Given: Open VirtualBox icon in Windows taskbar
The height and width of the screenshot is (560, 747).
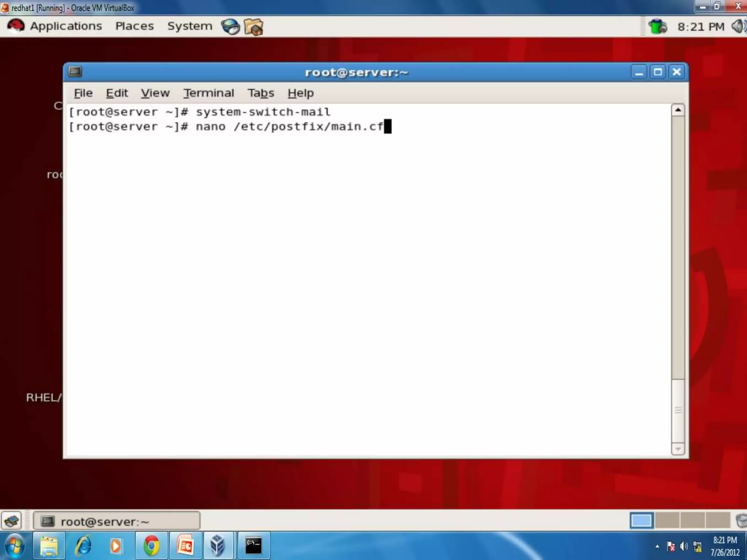Looking at the screenshot, I should pyautogui.click(x=217, y=546).
